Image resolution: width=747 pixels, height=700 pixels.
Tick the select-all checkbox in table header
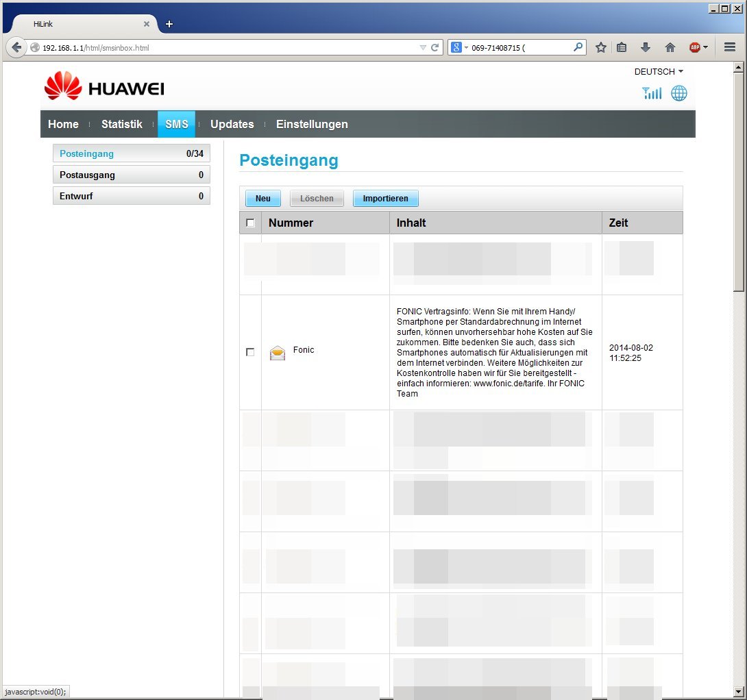tap(250, 223)
